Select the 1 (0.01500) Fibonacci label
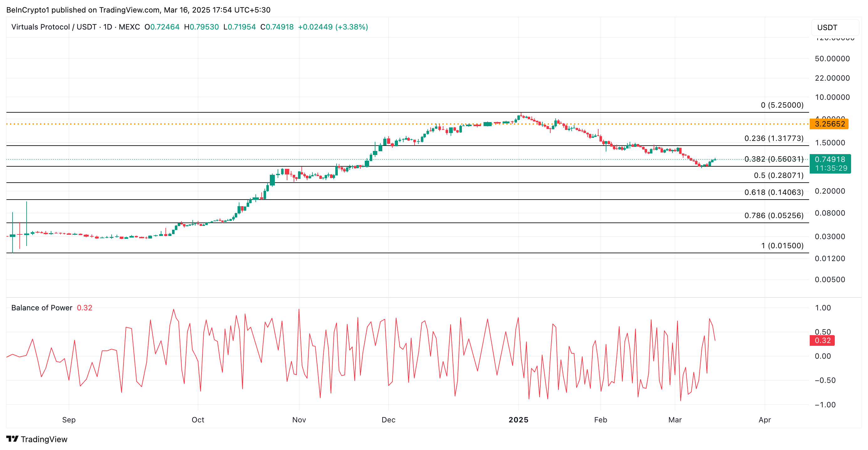This screenshot has height=450, width=868. [x=782, y=246]
